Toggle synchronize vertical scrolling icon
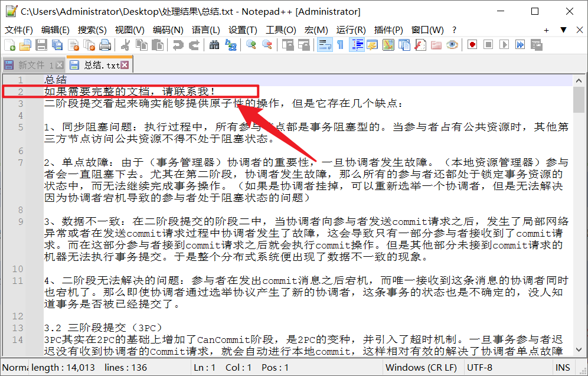588x376 pixels. click(x=288, y=45)
